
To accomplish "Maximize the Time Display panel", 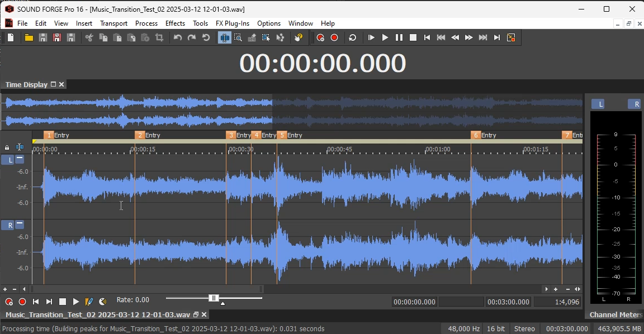I will coord(53,84).
